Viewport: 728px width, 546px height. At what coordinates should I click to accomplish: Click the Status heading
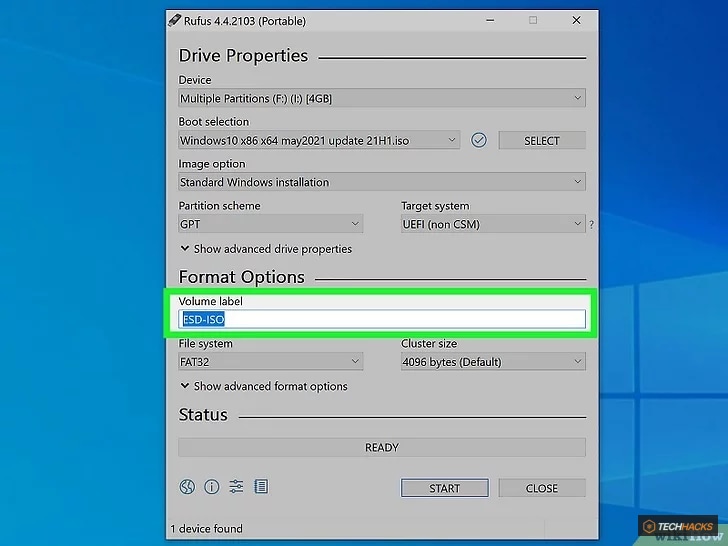click(203, 415)
